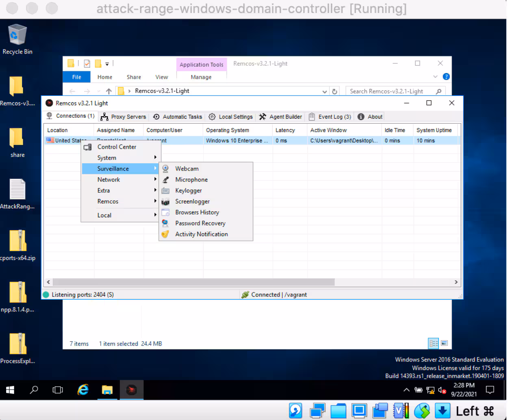Open Browsers History from the submenu
This screenshot has height=420, width=508.
point(197,212)
